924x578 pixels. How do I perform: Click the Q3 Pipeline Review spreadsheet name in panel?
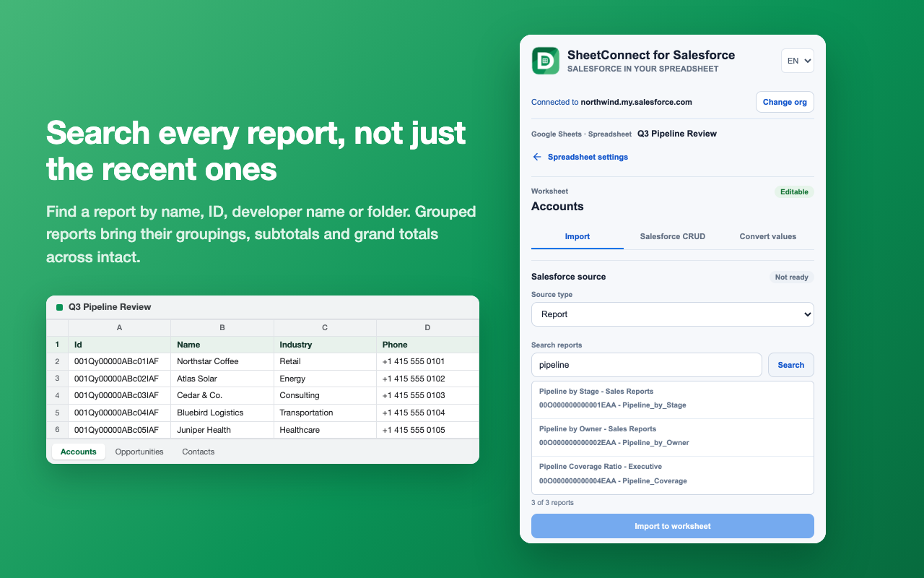[677, 134]
